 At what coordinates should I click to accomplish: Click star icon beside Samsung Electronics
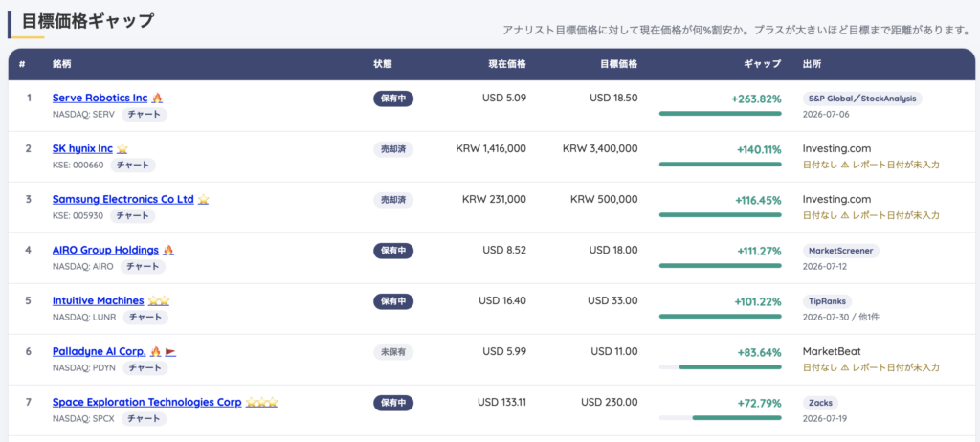(x=203, y=199)
